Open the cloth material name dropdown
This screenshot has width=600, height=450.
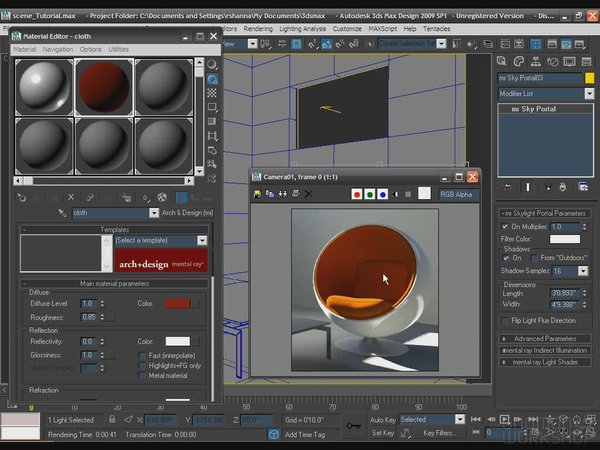tap(154, 213)
